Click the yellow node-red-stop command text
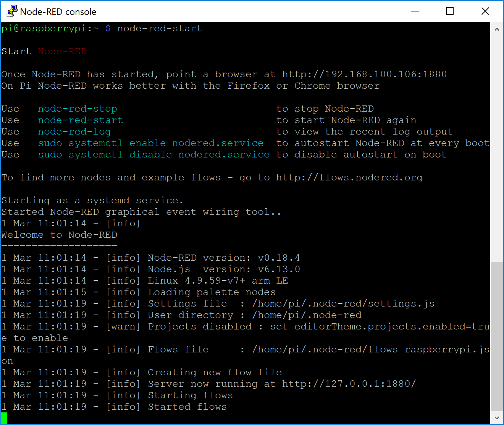 point(77,109)
